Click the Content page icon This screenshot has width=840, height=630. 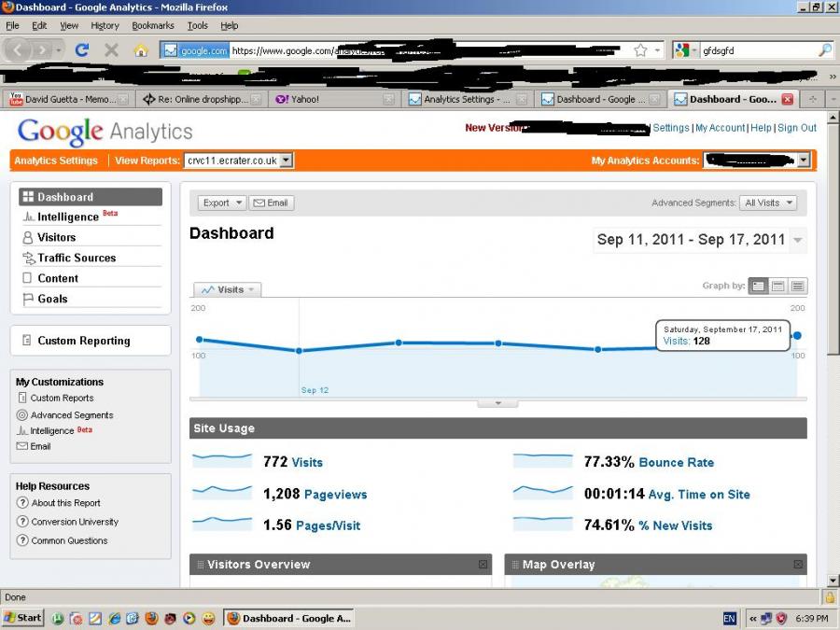(x=27, y=277)
